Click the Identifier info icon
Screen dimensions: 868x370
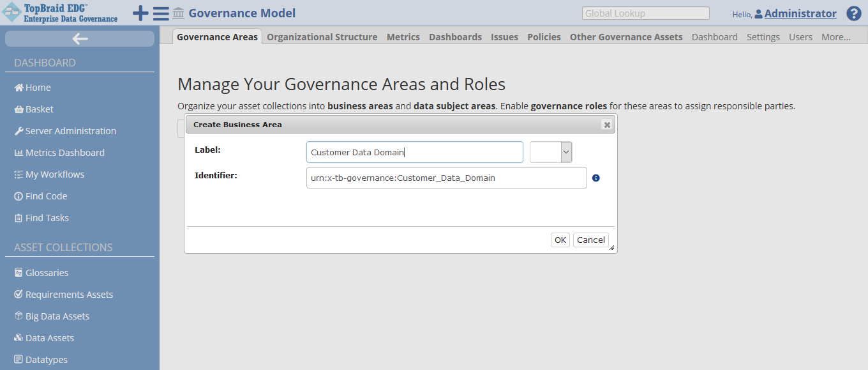[x=595, y=178]
